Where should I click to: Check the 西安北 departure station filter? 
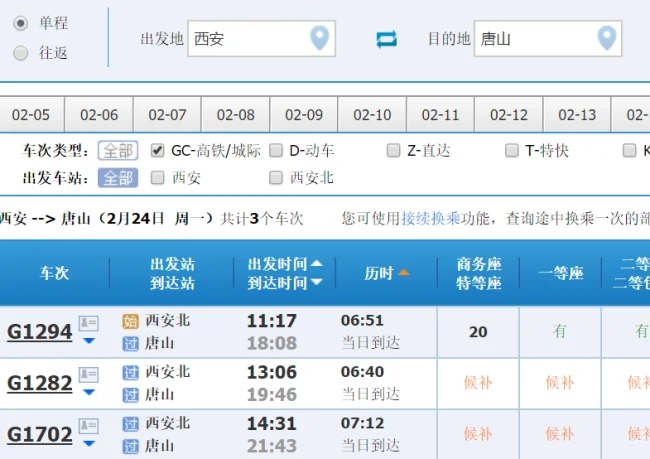click(x=276, y=178)
